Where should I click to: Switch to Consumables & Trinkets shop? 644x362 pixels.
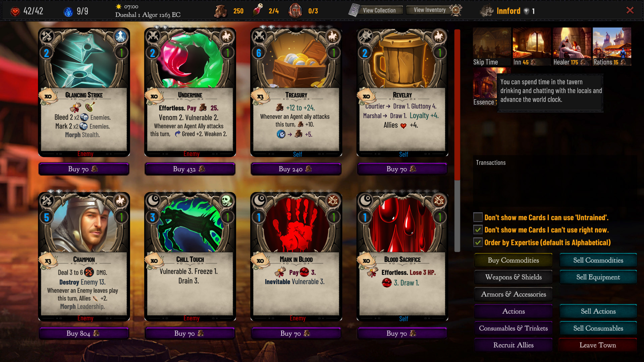(x=513, y=328)
